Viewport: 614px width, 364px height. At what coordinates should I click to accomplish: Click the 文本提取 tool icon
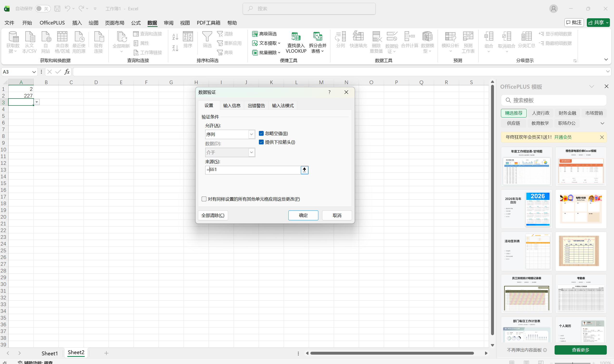click(x=255, y=43)
